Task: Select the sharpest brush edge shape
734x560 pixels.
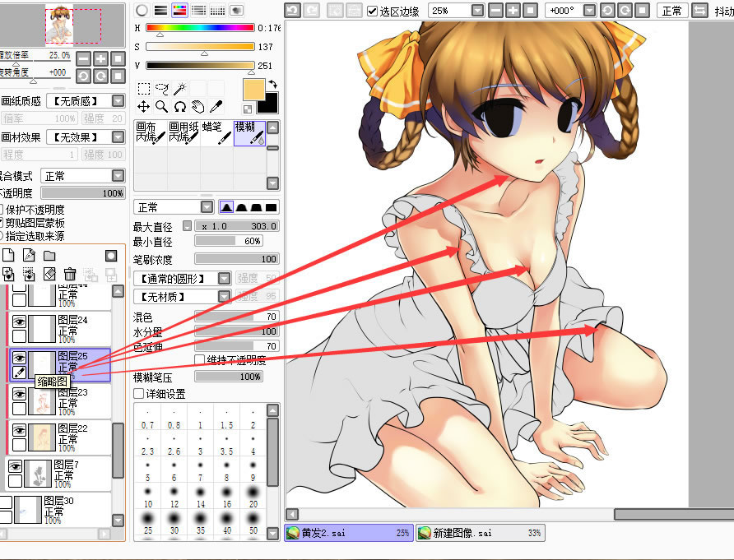Action: click(226, 206)
